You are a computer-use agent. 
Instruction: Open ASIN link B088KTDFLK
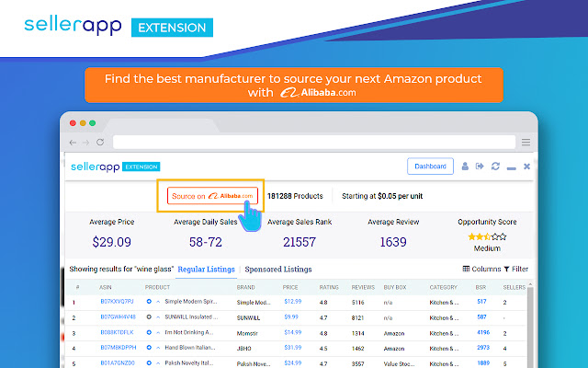117,332
